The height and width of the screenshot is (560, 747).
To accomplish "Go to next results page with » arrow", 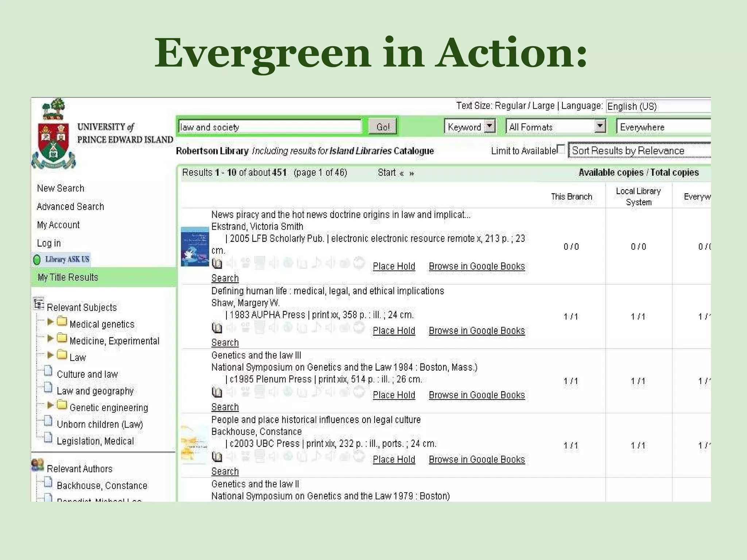I will click(x=412, y=174).
